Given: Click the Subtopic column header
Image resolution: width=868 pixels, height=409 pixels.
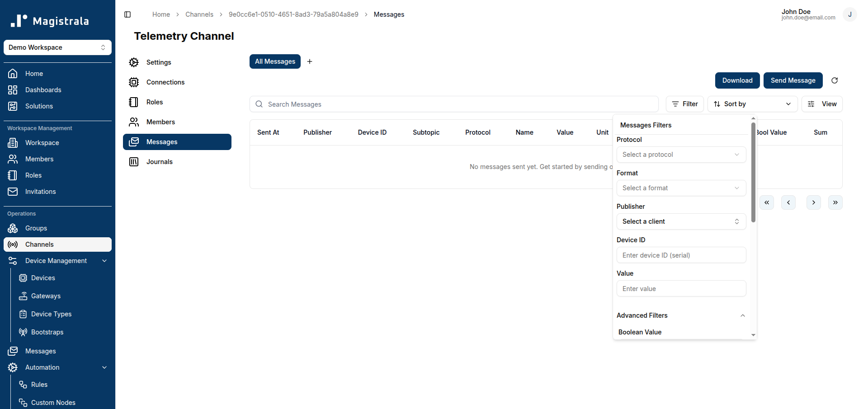Looking at the screenshot, I should pyautogui.click(x=426, y=132).
